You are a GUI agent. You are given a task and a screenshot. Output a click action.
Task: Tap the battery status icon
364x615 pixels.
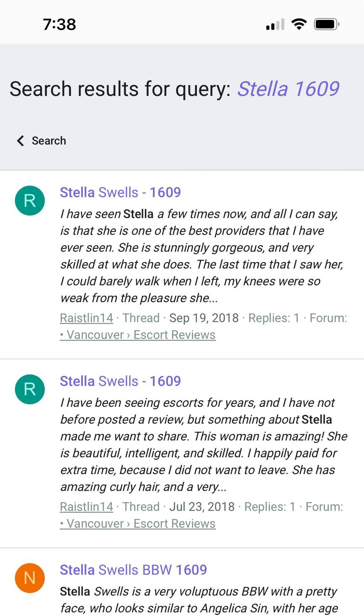tap(326, 24)
